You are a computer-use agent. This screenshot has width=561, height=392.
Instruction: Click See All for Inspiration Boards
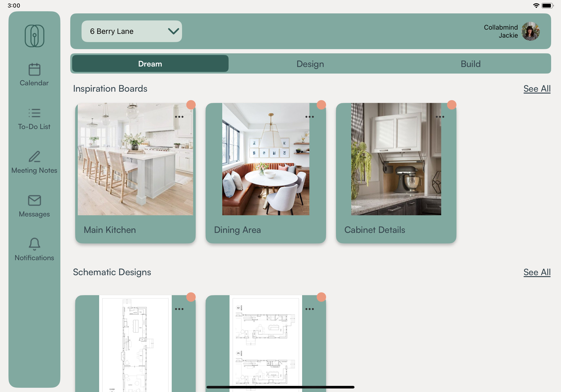click(x=537, y=89)
